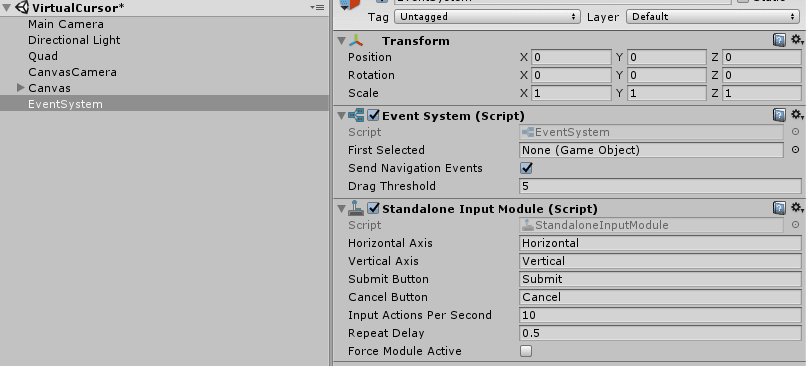
Task: Disable the Standalone Input Module checkbox
Action: [x=374, y=208]
